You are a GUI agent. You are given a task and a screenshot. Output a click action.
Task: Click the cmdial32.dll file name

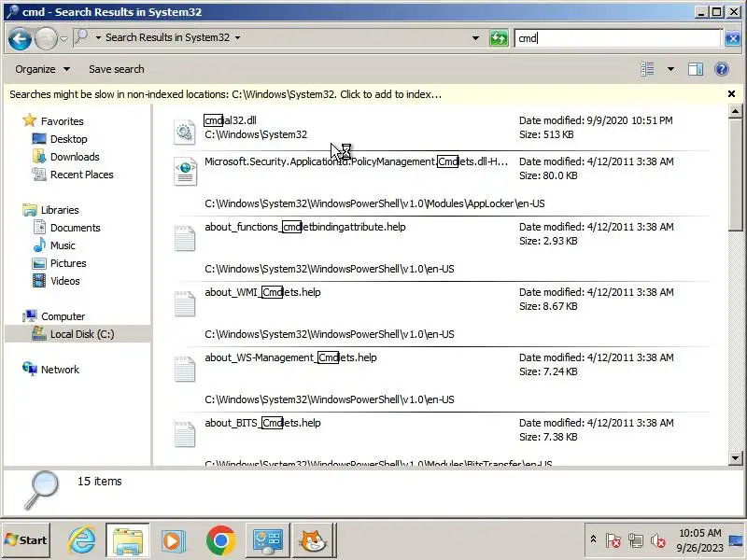pos(231,120)
